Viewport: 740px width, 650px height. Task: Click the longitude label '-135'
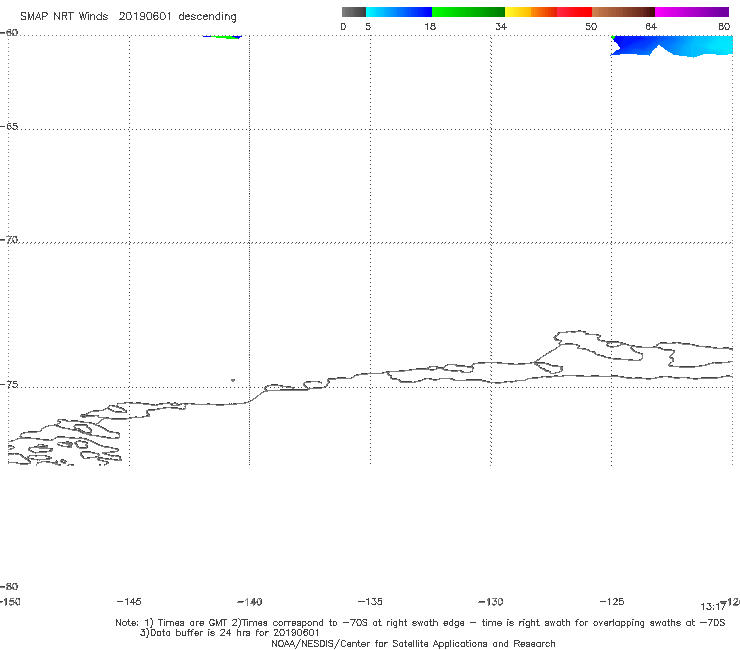[370, 601]
